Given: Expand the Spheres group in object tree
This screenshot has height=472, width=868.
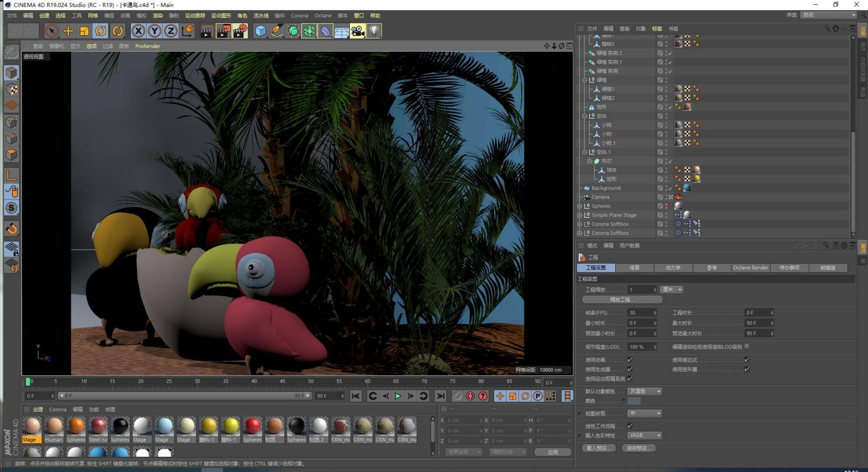Looking at the screenshot, I should pos(580,206).
